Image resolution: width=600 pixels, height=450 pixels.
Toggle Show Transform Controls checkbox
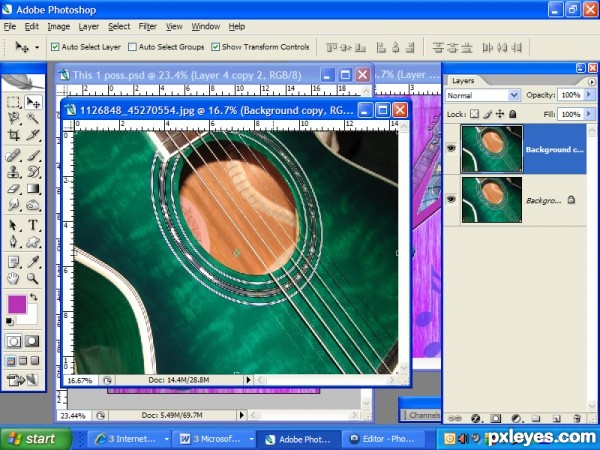click(215, 47)
